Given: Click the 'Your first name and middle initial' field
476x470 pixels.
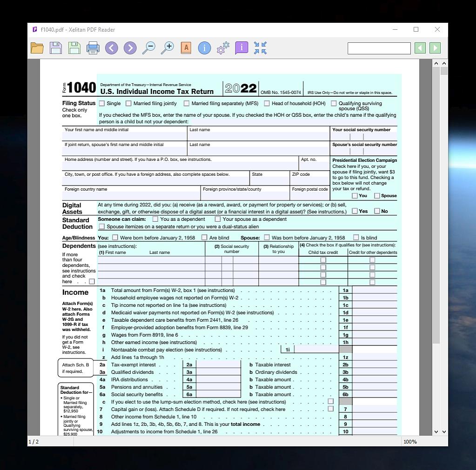Looking at the screenshot, I should pos(124,137).
